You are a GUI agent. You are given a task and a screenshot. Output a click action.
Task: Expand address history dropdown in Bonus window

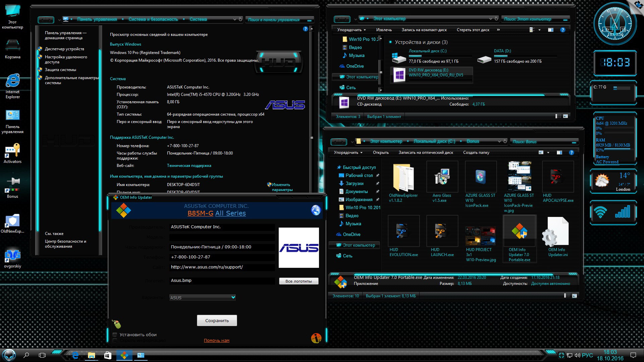(x=499, y=141)
